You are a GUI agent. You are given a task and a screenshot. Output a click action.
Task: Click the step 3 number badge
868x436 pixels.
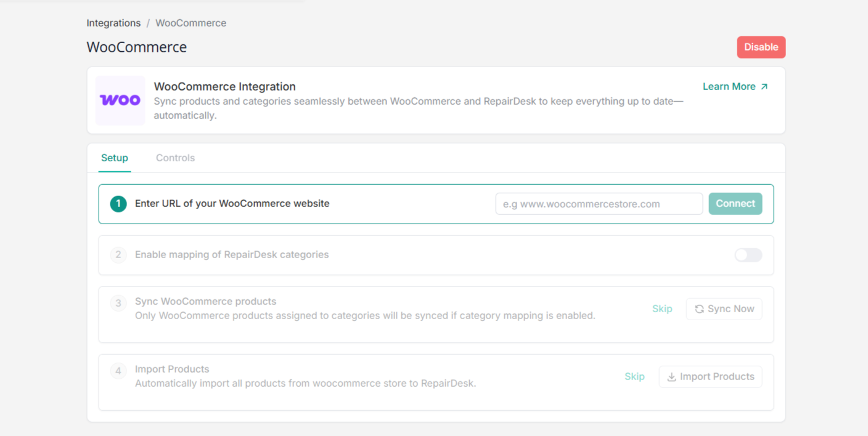click(118, 304)
